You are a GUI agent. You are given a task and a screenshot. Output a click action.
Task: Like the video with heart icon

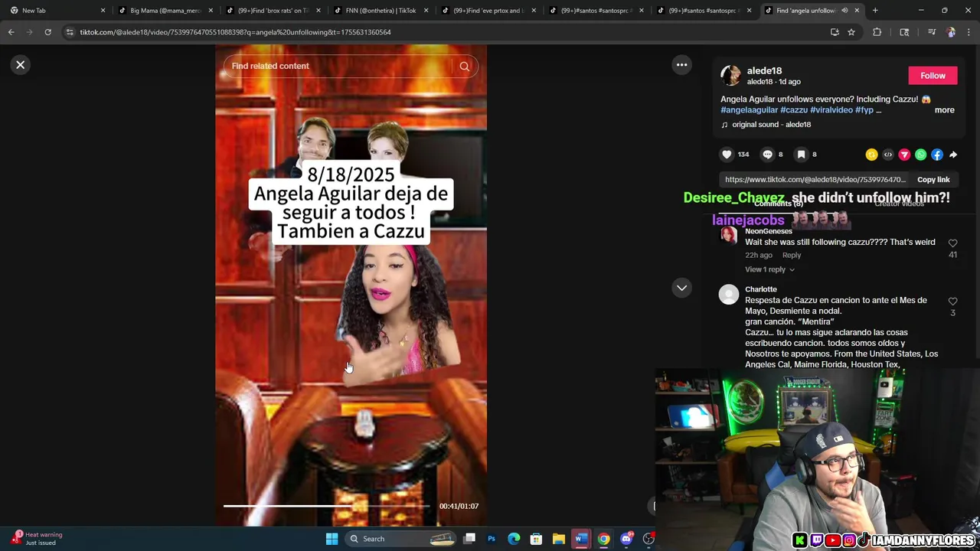pyautogui.click(x=727, y=155)
